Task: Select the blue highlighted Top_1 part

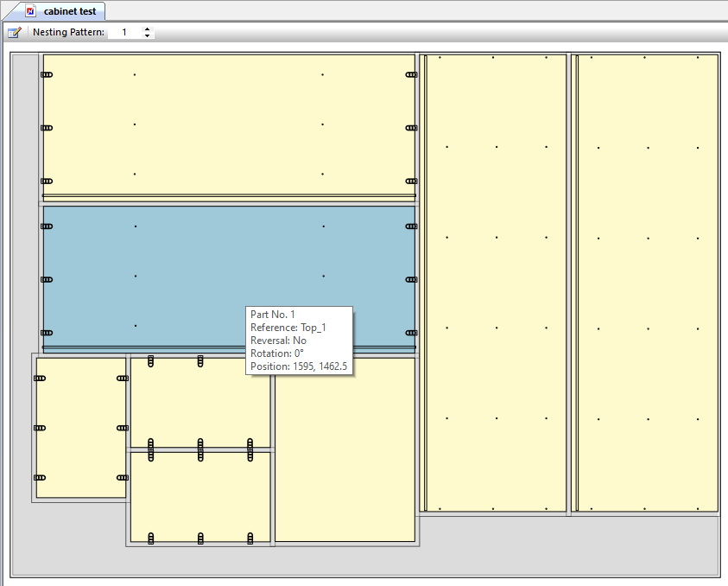Action: coord(229,279)
